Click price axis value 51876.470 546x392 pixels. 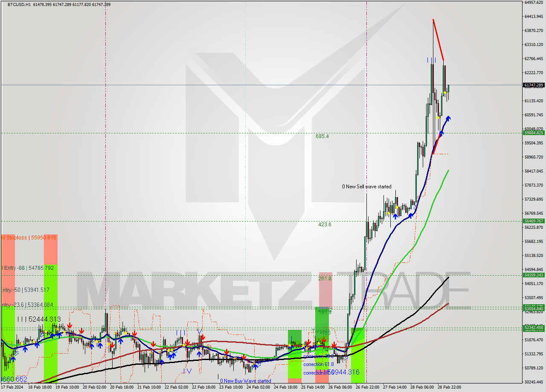pos(533,340)
